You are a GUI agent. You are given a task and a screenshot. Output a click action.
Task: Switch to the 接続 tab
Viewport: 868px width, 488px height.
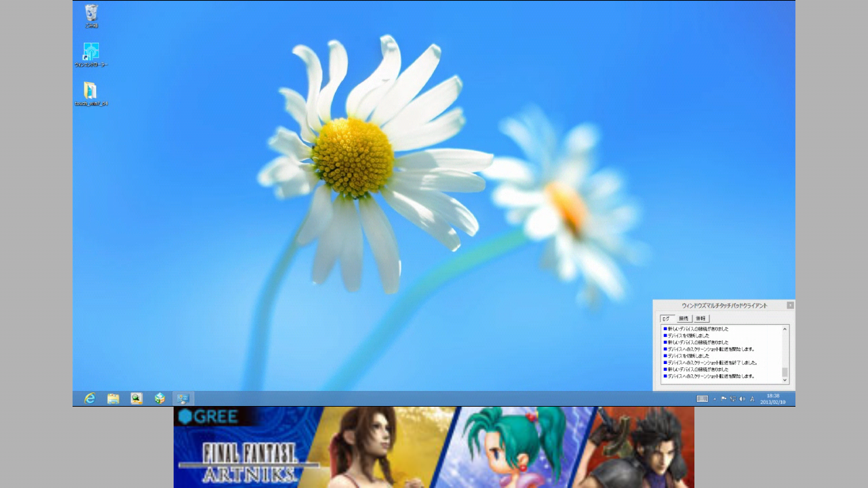click(684, 319)
